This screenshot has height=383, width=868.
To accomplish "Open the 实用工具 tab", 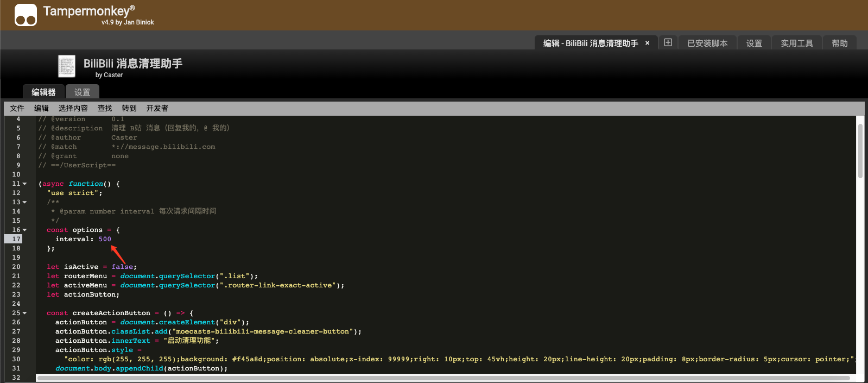I will pyautogui.click(x=797, y=43).
